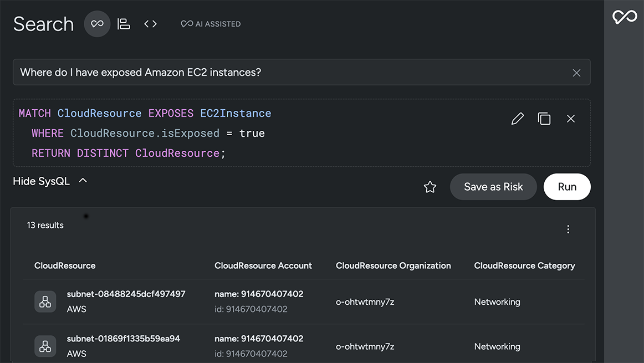Click the icon for subnet-01869f1335b59ea94

pyautogui.click(x=45, y=346)
